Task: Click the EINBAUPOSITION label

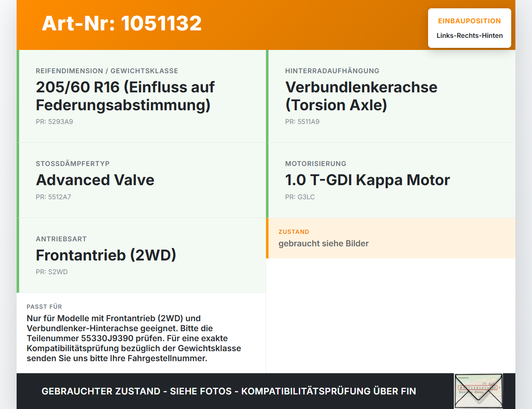Action: click(469, 21)
